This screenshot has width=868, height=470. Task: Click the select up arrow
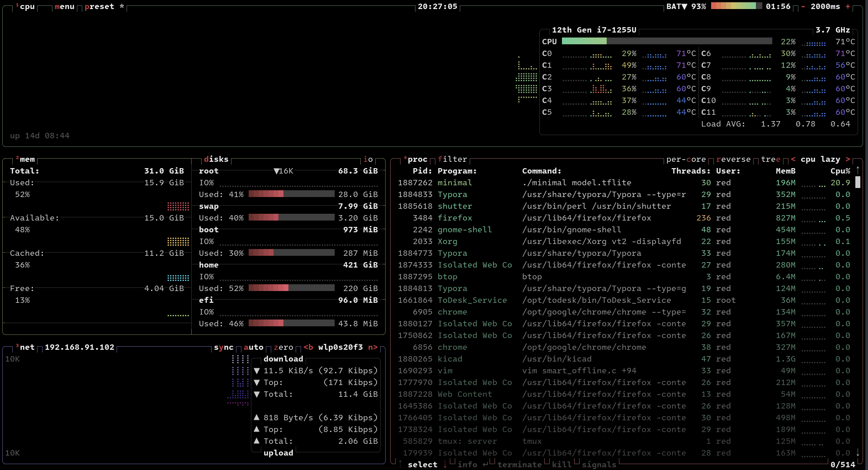[400, 464]
